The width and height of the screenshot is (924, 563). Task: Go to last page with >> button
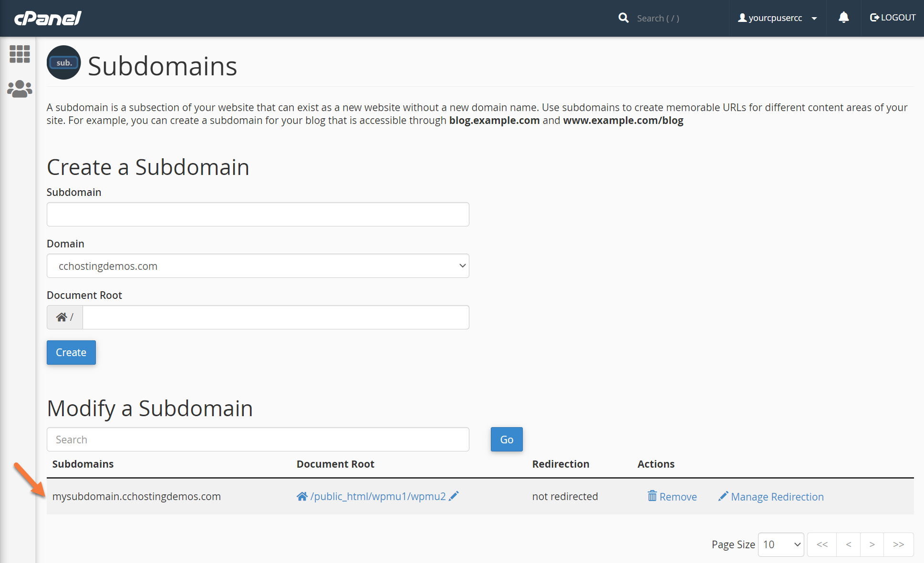[898, 544]
